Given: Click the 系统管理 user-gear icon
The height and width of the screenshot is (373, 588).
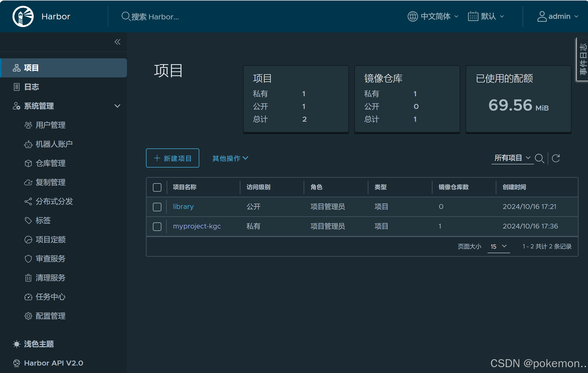Looking at the screenshot, I should [16, 106].
